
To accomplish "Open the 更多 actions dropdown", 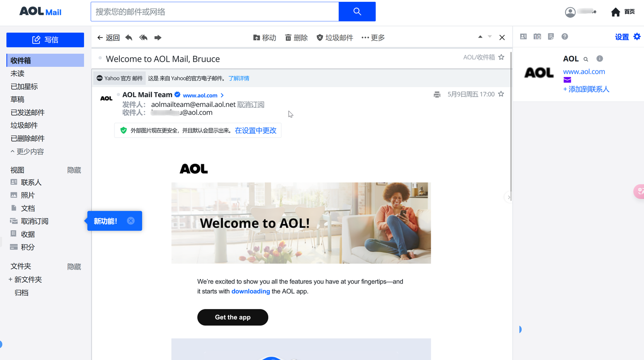I will (373, 38).
